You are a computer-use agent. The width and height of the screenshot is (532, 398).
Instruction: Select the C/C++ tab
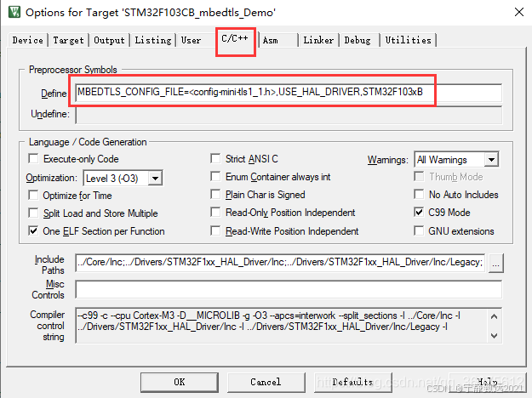[x=235, y=38]
